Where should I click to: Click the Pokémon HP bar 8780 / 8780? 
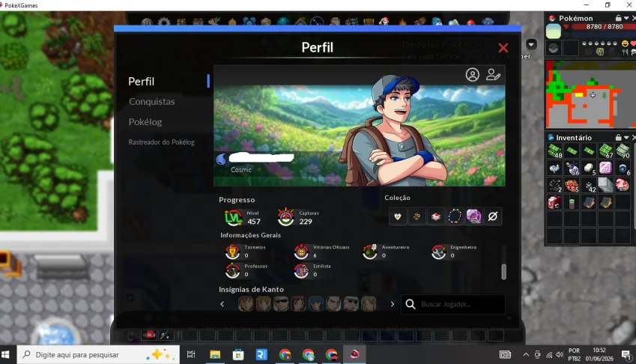[x=604, y=27]
